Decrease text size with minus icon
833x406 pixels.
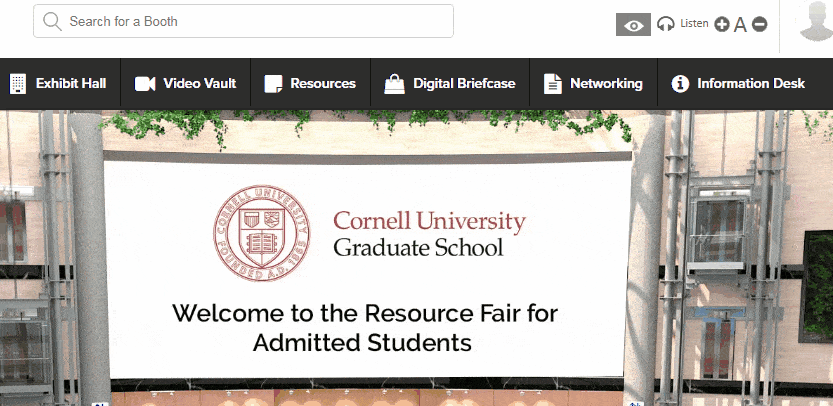pos(760,24)
